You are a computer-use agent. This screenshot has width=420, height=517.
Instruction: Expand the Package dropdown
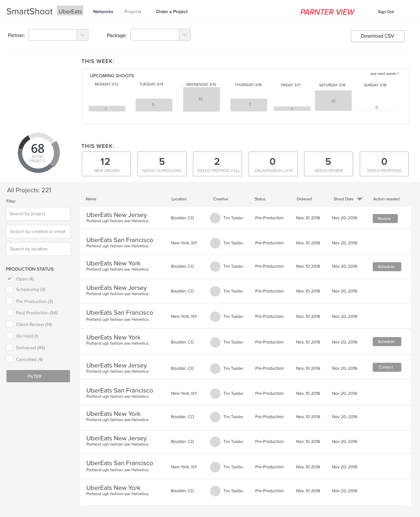tap(160, 35)
